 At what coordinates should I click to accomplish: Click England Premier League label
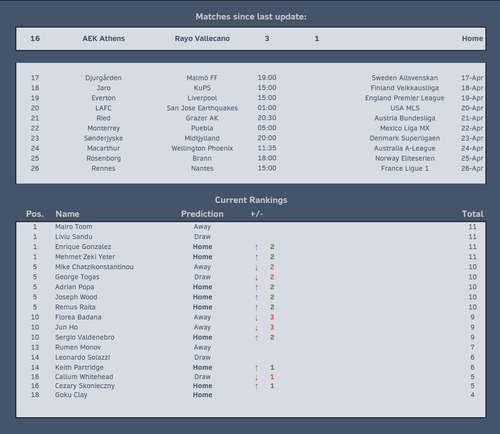click(405, 98)
